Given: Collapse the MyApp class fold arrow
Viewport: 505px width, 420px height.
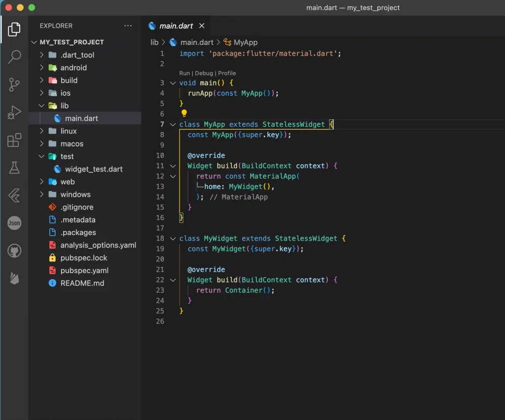Looking at the screenshot, I should click(x=173, y=125).
